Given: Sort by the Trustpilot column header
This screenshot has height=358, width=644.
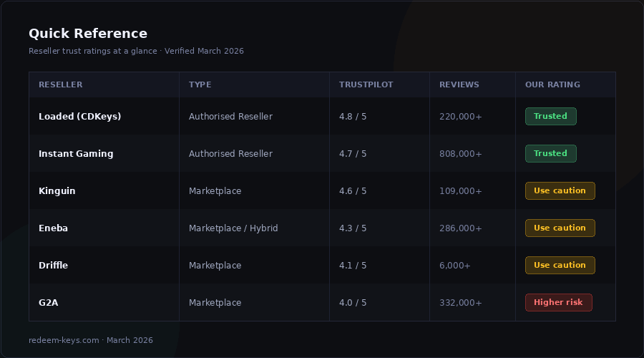Looking at the screenshot, I should [366, 84].
